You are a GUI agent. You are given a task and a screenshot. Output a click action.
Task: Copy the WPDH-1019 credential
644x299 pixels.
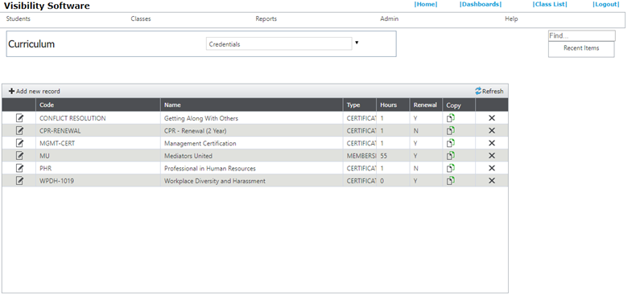pyautogui.click(x=451, y=181)
